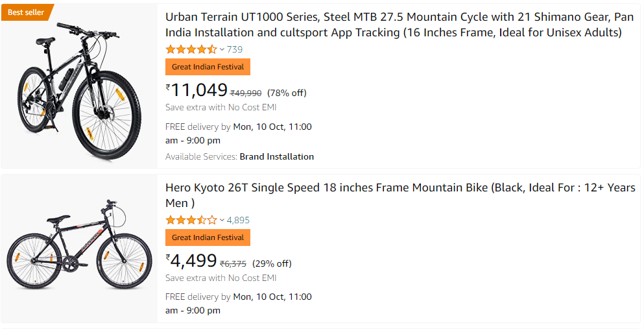This screenshot has height=329, width=644.
Task: Click the struck-through ₹6,375 list price
Action: tap(233, 263)
